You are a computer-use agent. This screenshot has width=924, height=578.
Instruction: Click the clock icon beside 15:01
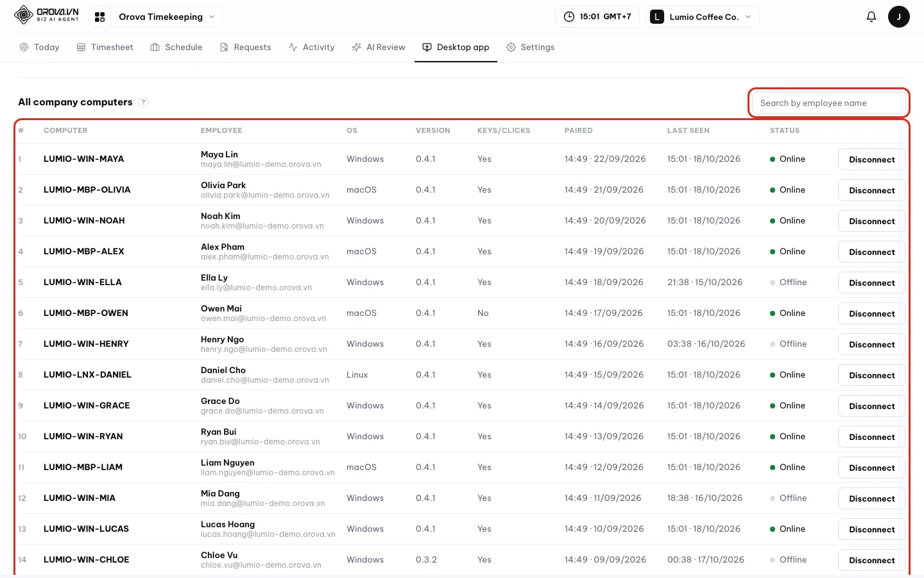tap(569, 17)
